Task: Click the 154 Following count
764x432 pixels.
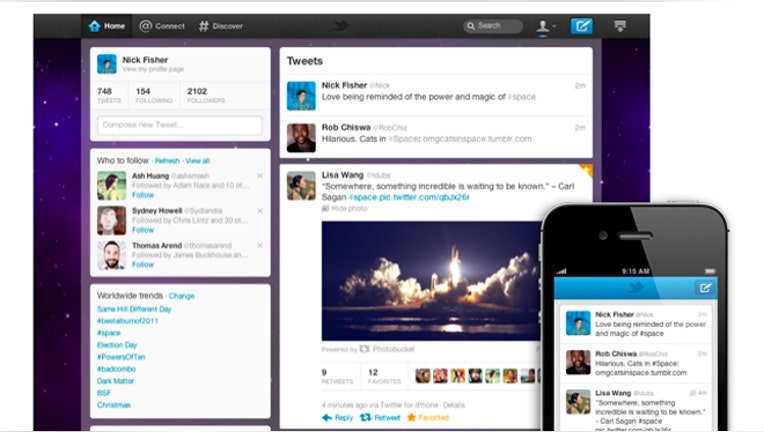Action: coord(153,95)
